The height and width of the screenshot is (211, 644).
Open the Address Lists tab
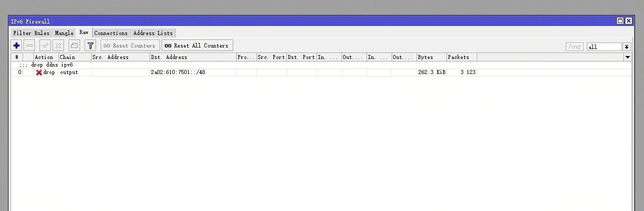[153, 33]
